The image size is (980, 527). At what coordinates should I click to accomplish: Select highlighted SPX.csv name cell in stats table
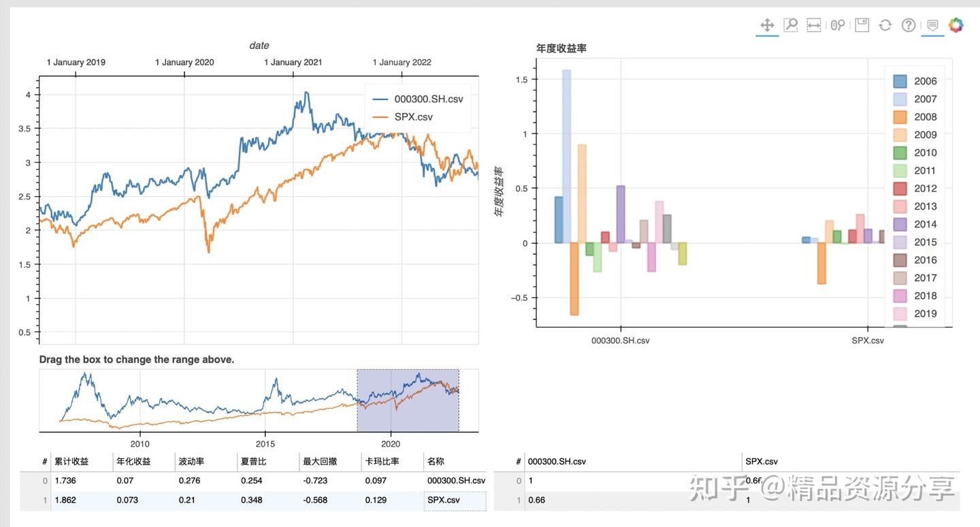pyautogui.click(x=455, y=500)
